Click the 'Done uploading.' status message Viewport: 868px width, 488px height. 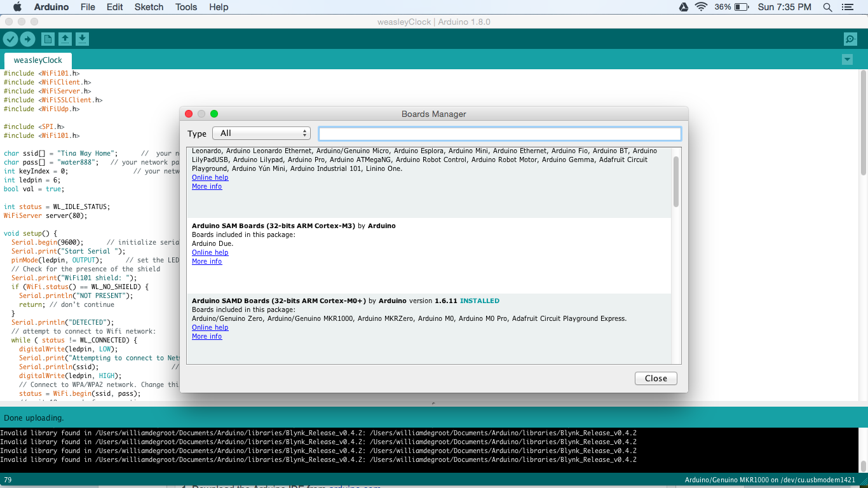(34, 417)
